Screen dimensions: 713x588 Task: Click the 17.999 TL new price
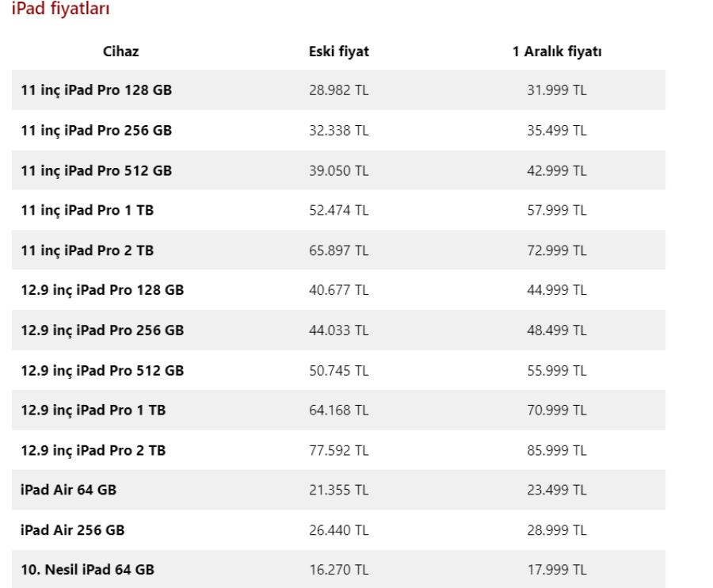557,570
